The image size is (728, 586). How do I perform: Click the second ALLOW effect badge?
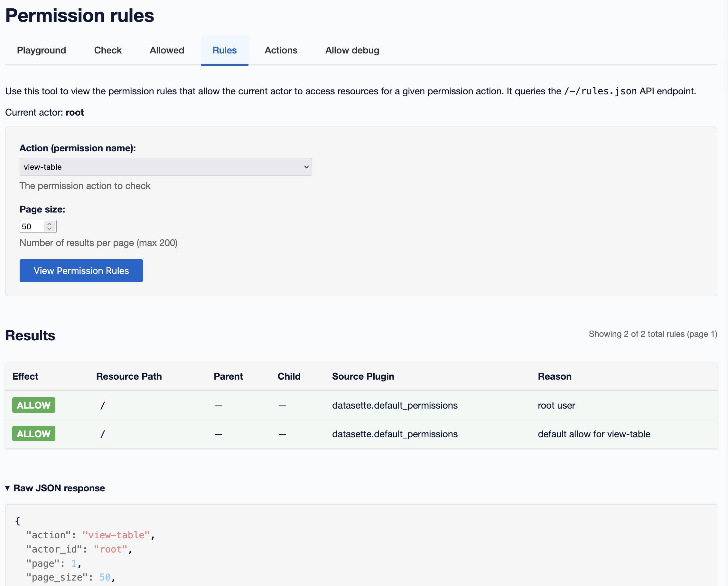33,434
